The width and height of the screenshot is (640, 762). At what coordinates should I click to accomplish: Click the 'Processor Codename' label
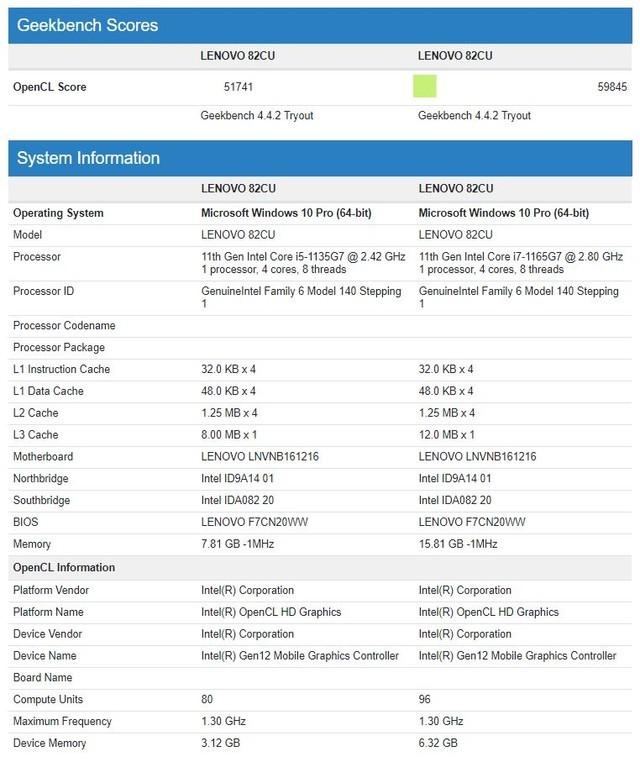pyautogui.click(x=64, y=326)
